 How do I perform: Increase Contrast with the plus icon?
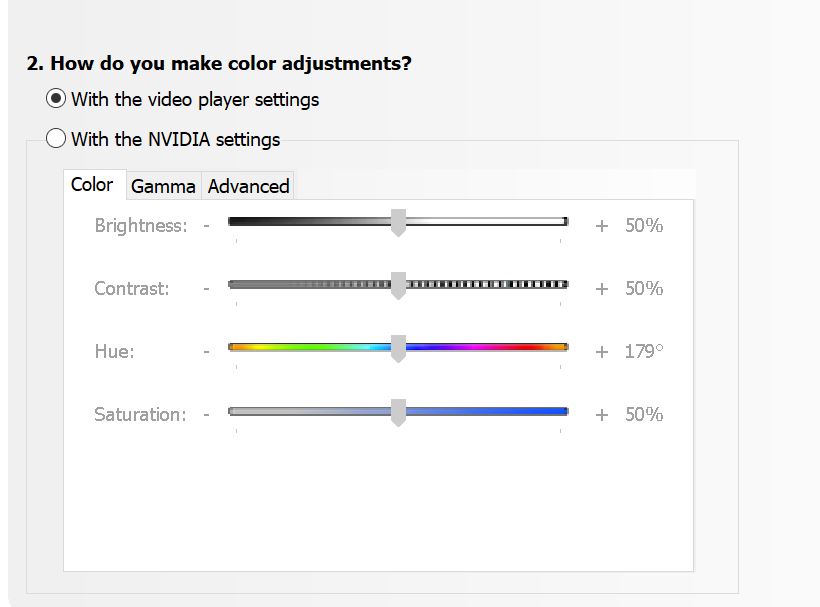coord(601,289)
